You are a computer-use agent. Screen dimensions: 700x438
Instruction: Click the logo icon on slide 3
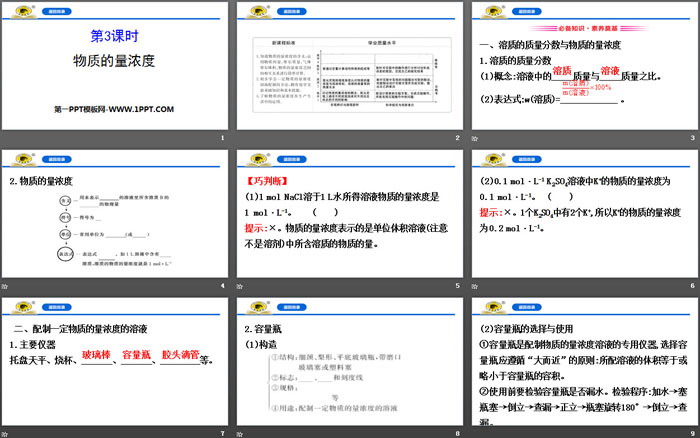494,12
